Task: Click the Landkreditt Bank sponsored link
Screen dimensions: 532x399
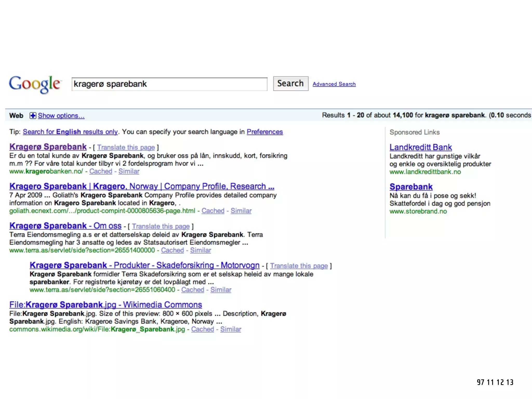Action: pos(421,147)
